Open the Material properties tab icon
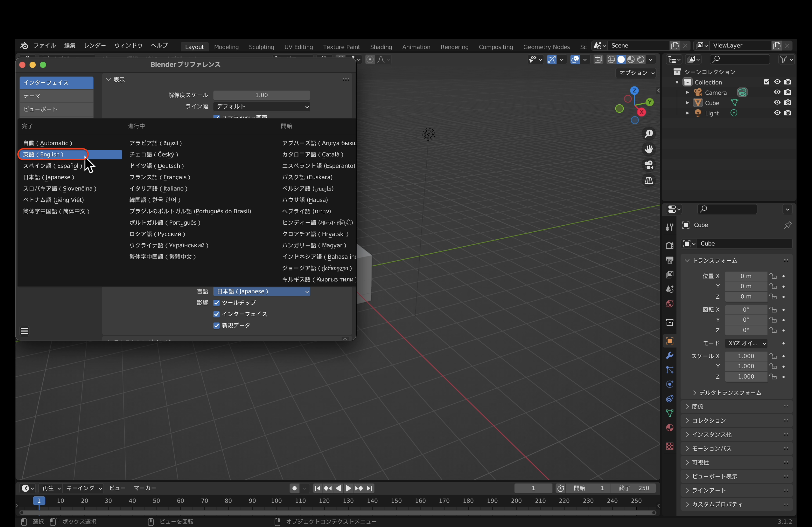This screenshot has width=812, height=527. 669,428
